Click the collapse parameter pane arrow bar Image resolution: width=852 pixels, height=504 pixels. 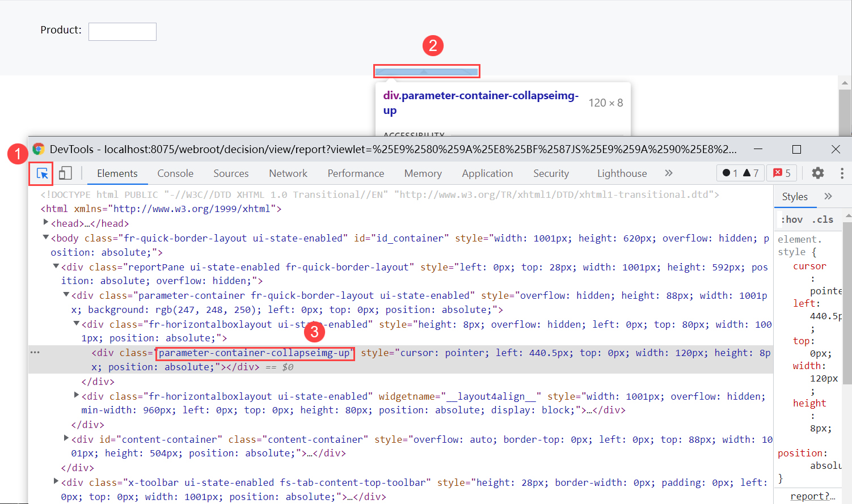click(x=427, y=71)
